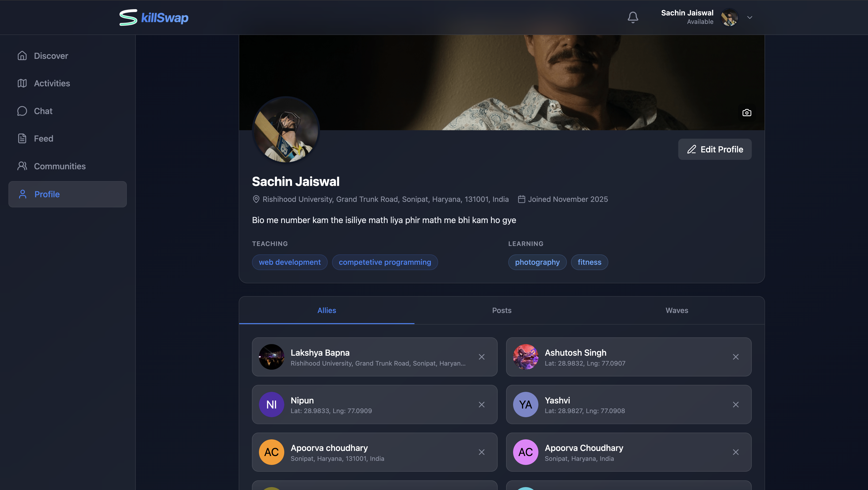868x490 pixels.
Task: Remove Ashutosh Singh from allies
Action: point(736,357)
